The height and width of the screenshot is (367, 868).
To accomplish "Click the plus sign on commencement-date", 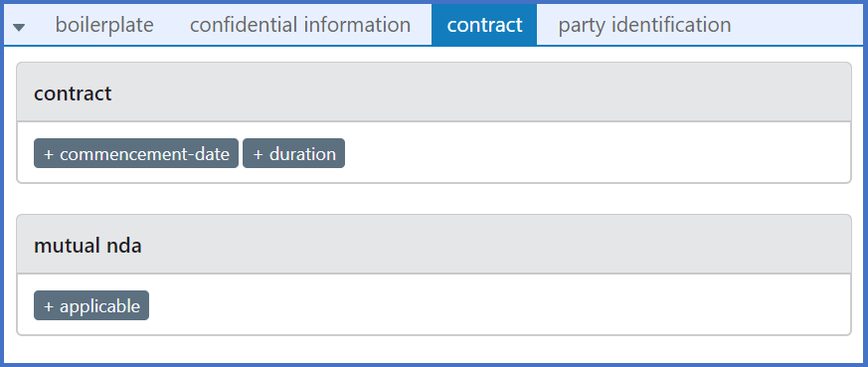I will [x=49, y=154].
